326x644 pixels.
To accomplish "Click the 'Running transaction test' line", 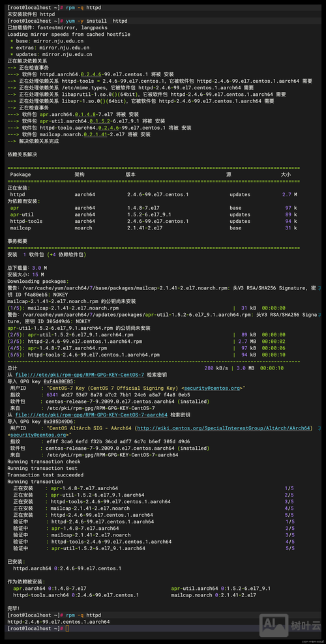I will pyautogui.click(x=42, y=468).
